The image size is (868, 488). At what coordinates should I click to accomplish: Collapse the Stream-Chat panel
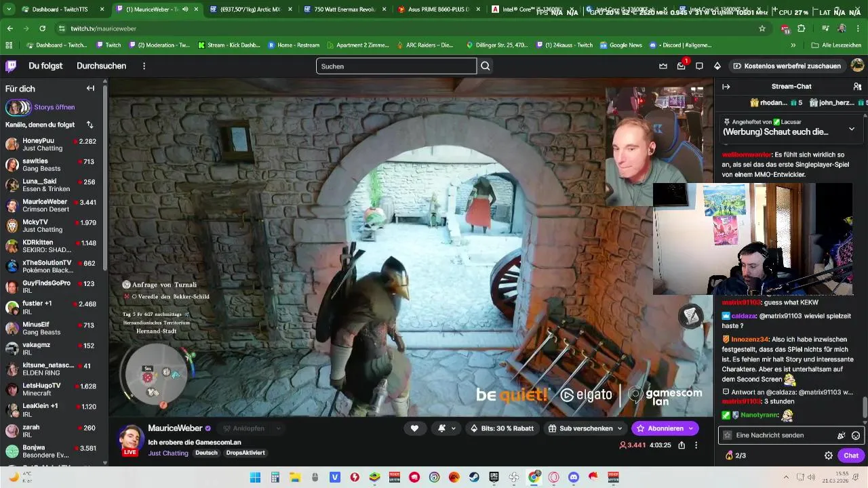tap(726, 87)
